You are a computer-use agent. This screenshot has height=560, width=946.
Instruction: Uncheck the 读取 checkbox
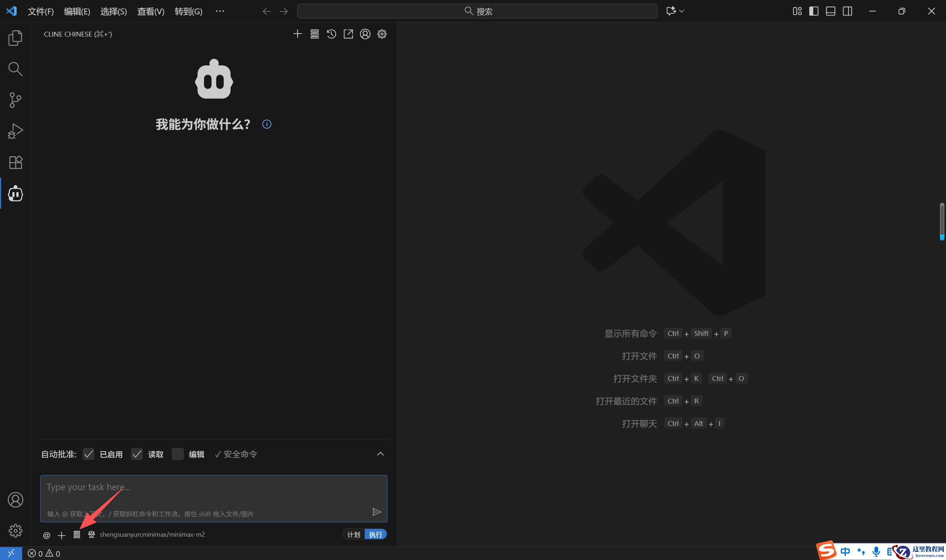pyautogui.click(x=137, y=454)
